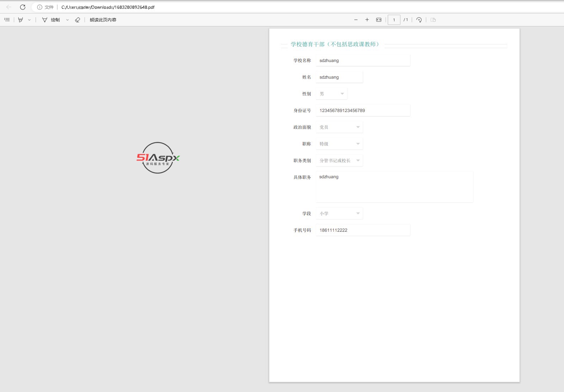Select the eraser tool

(78, 20)
